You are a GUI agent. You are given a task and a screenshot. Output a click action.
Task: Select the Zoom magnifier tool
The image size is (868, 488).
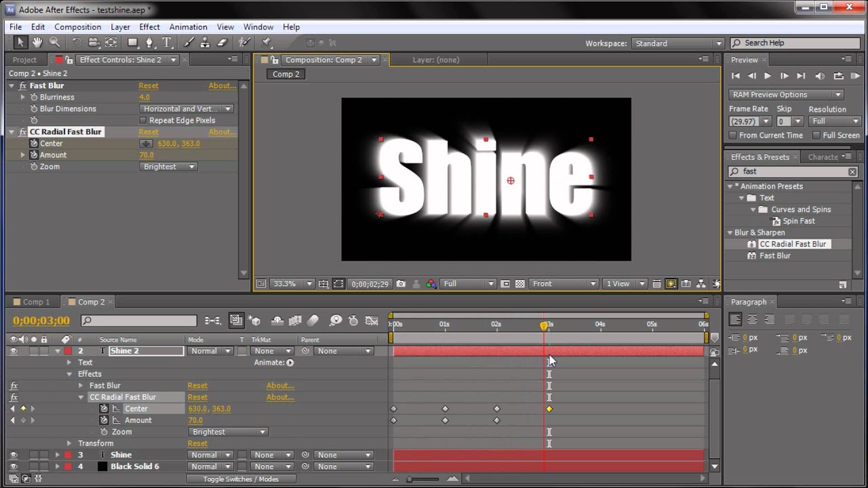coord(54,42)
